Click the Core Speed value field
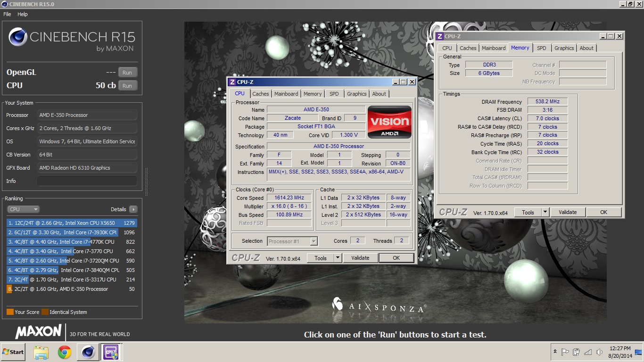 coord(289,198)
